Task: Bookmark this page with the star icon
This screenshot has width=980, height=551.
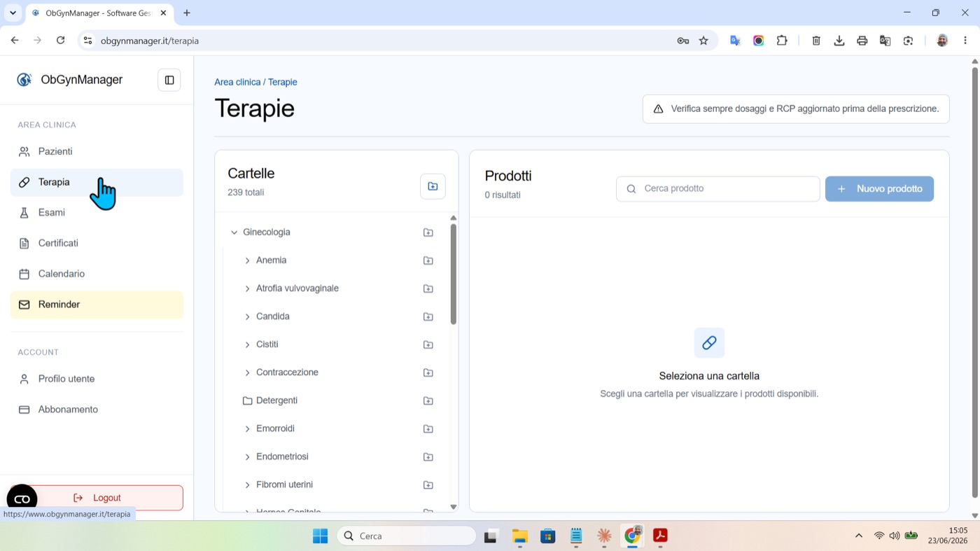Action: (x=703, y=41)
